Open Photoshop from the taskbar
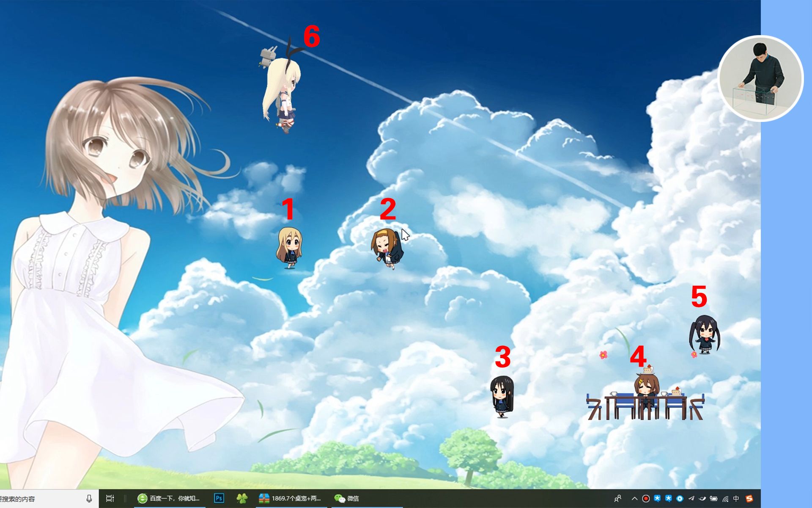The height and width of the screenshot is (508, 812). pos(219,498)
